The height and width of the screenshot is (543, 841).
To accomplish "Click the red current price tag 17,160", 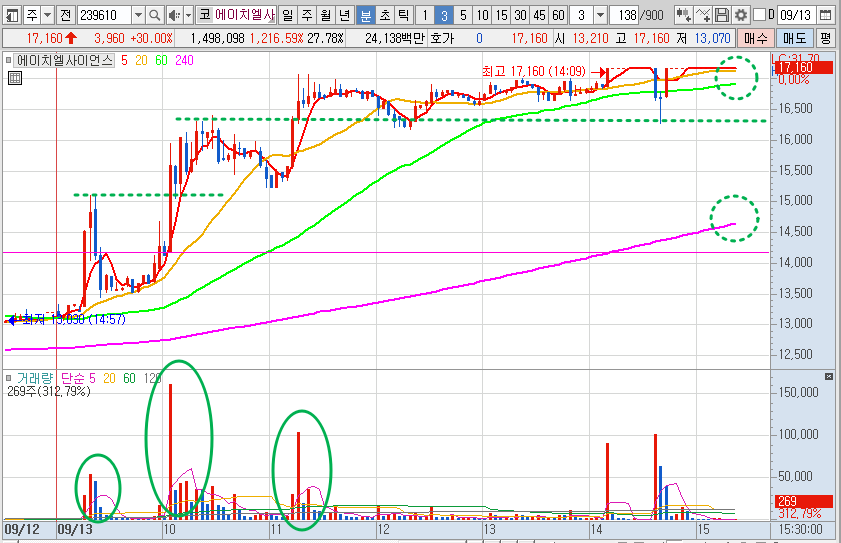I will [803, 68].
